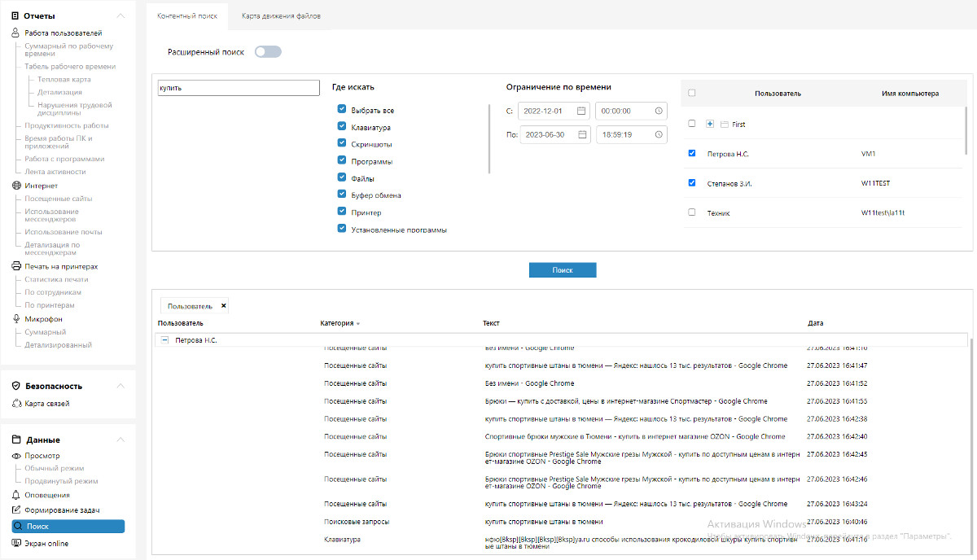Collapse the Безопасность section with its chevron
Screen dimensions: 977x560
120,386
